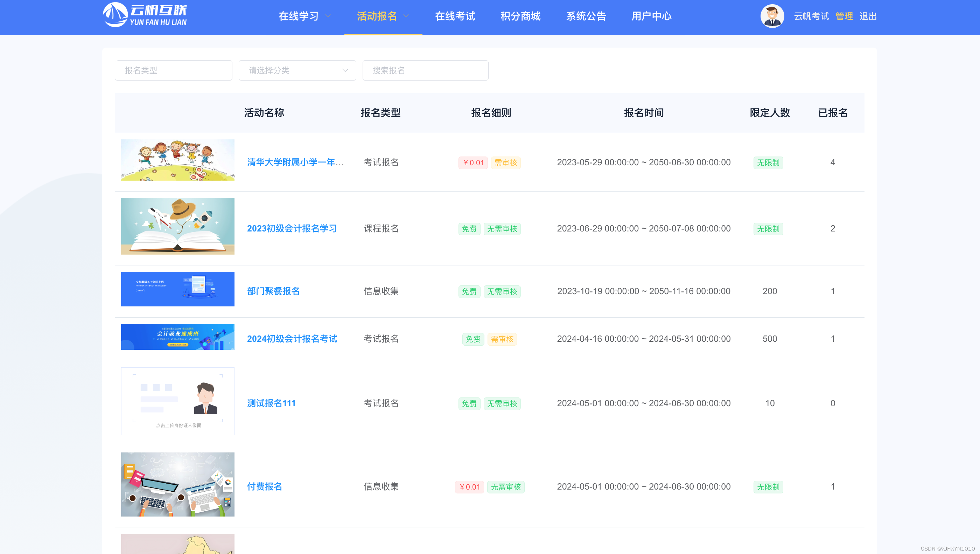Open the 清华大学附属小学 cartoon children thumbnail
Image resolution: width=980 pixels, height=554 pixels.
[178, 160]
